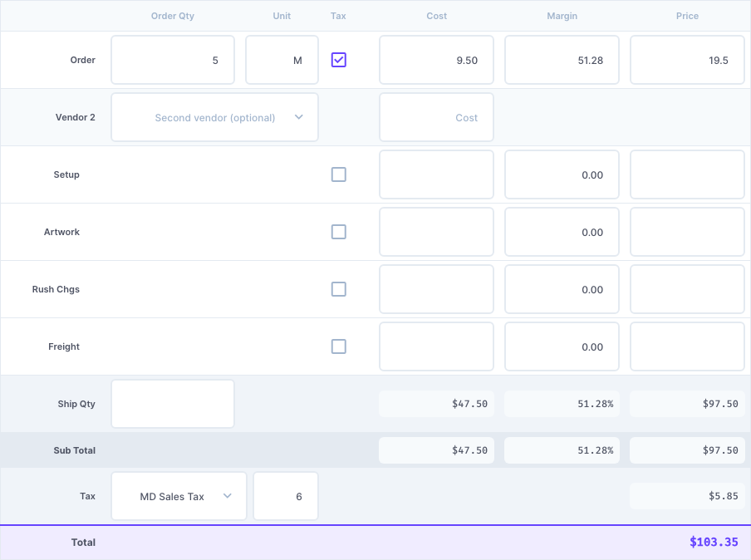Image resolution: width=751 pixels, height=560 pixels.
Task: Click the Rush Chgs price field
Action: coord(687,289)
